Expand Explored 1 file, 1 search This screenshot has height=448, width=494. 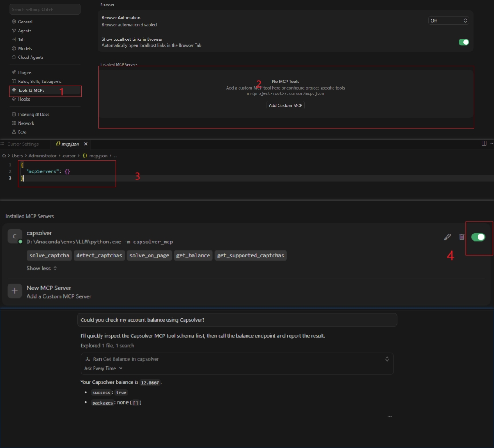pyautogui.click(x=107, y=346)
